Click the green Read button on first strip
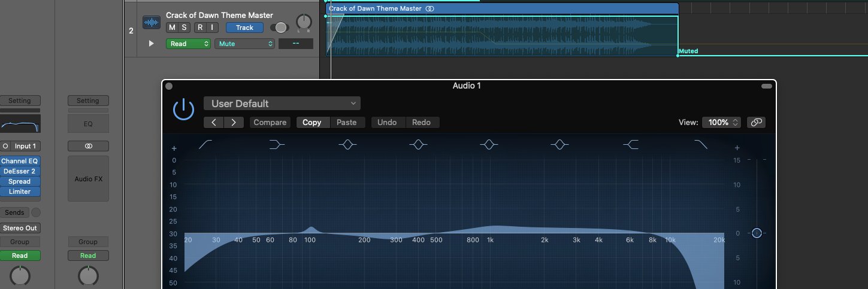 (x=20, y=255)
